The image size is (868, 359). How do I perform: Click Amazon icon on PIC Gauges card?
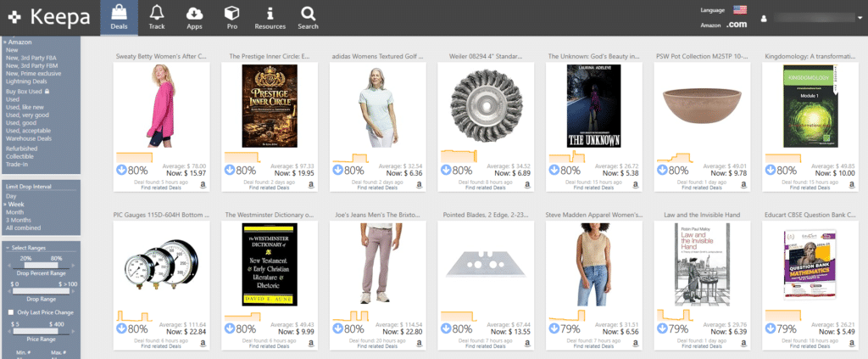[x=203, y=343]
